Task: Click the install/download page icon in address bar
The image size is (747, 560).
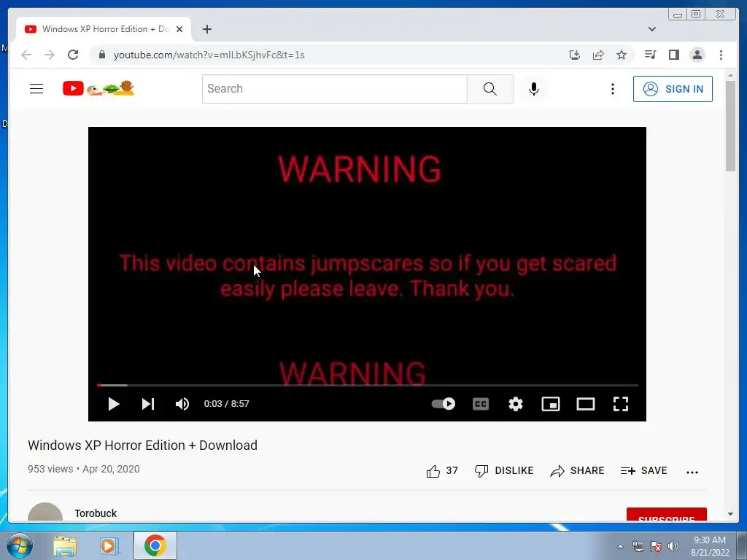Action: pos(575,55)
